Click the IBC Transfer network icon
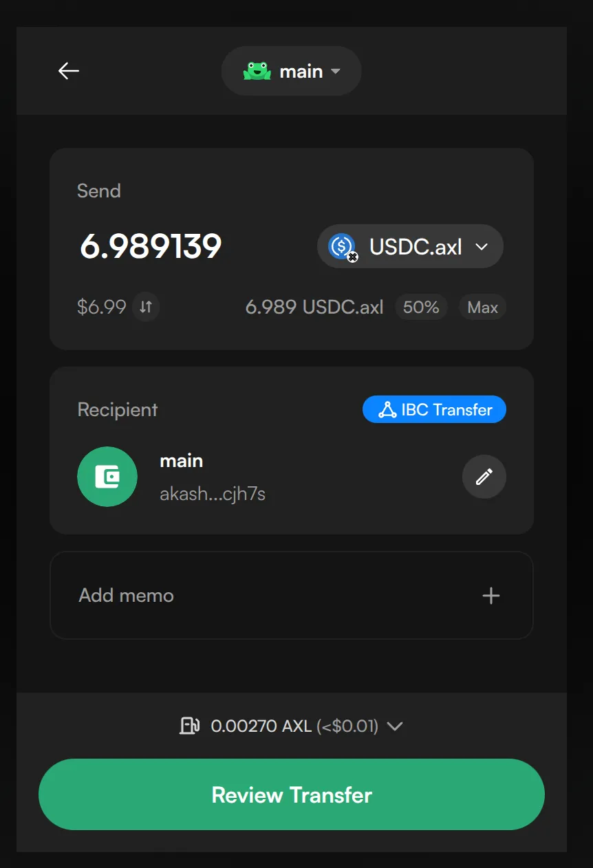The image size is (593, 868). tap(387, 410)
